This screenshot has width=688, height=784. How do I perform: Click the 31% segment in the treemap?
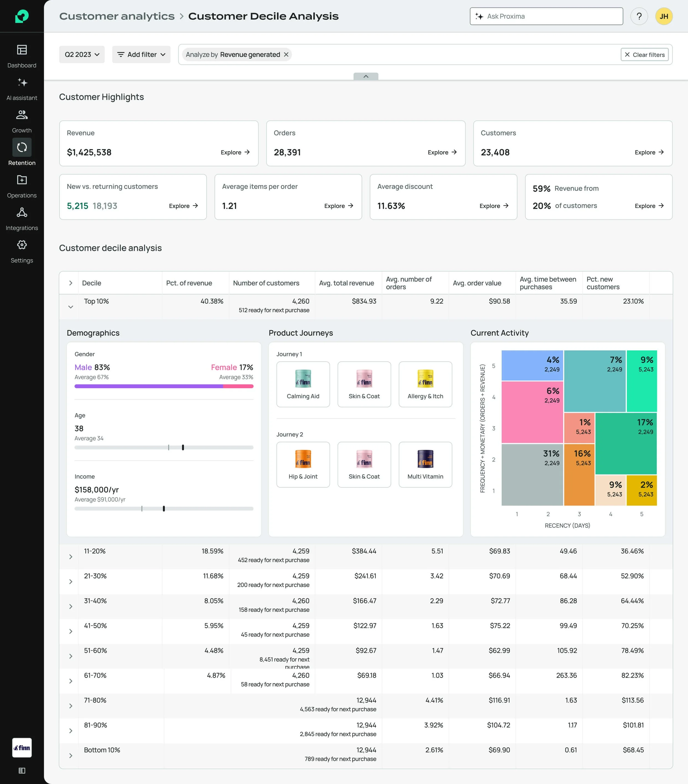532,474
